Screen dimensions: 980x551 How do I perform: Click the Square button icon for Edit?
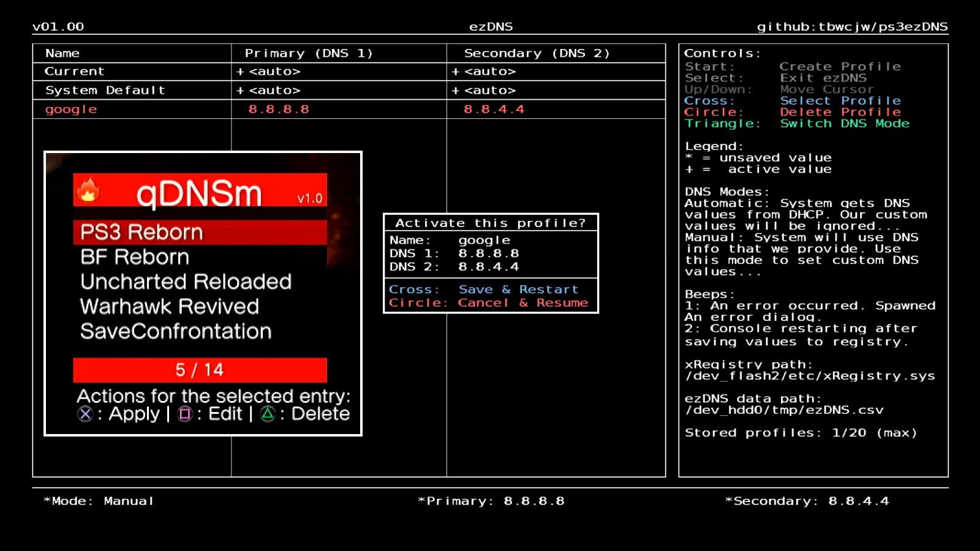point(184,414)
